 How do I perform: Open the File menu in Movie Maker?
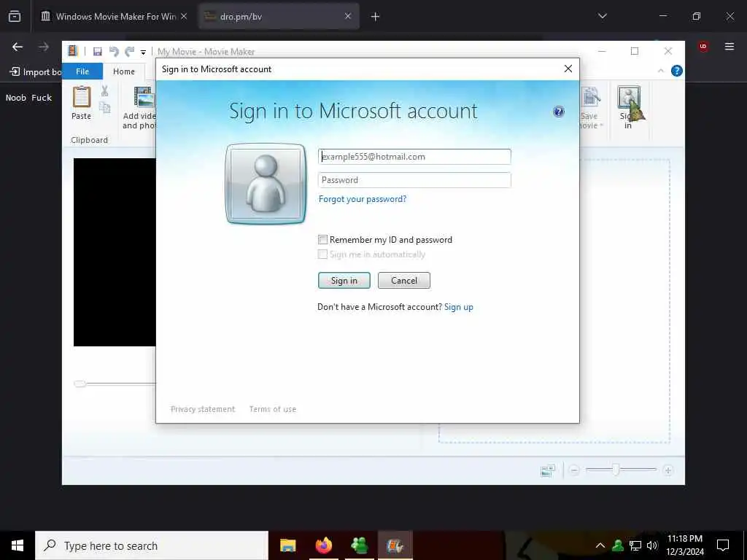[x=82, y=71]
